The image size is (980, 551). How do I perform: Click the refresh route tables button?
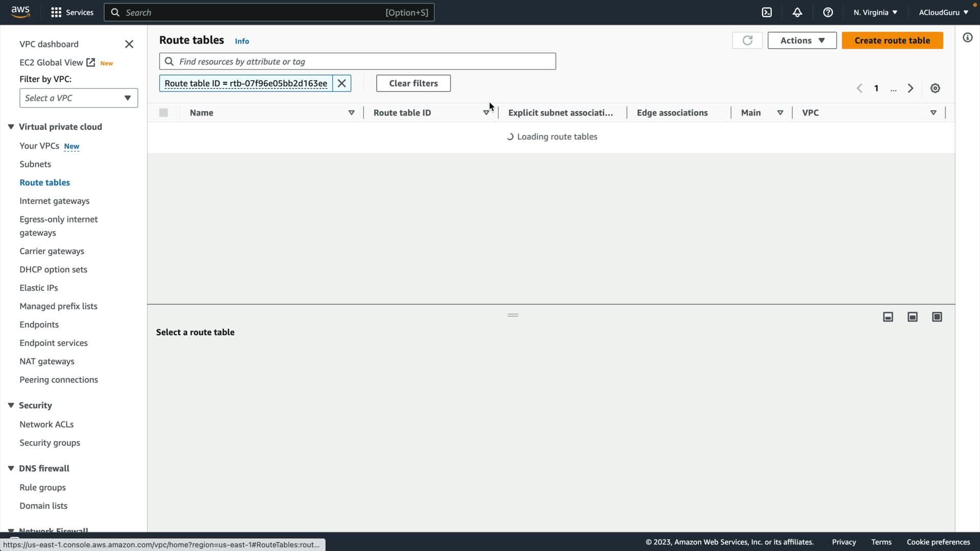747,40
